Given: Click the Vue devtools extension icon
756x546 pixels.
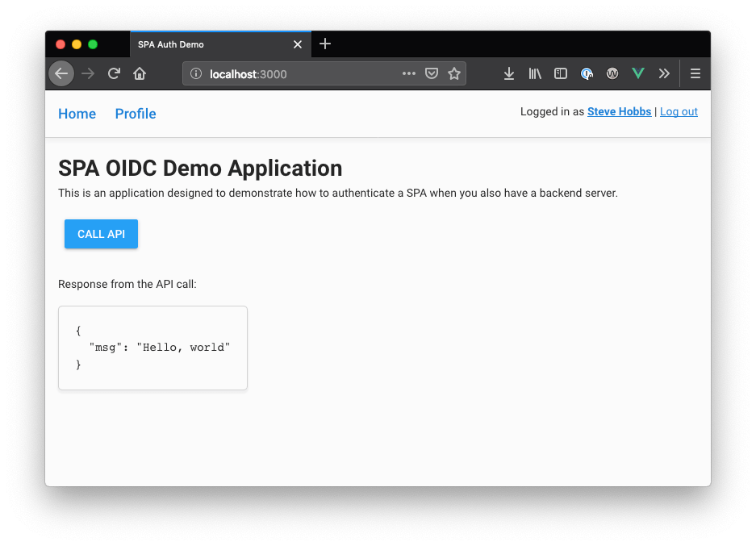Looking at the screenshot, I should click(x=638, y=73).
